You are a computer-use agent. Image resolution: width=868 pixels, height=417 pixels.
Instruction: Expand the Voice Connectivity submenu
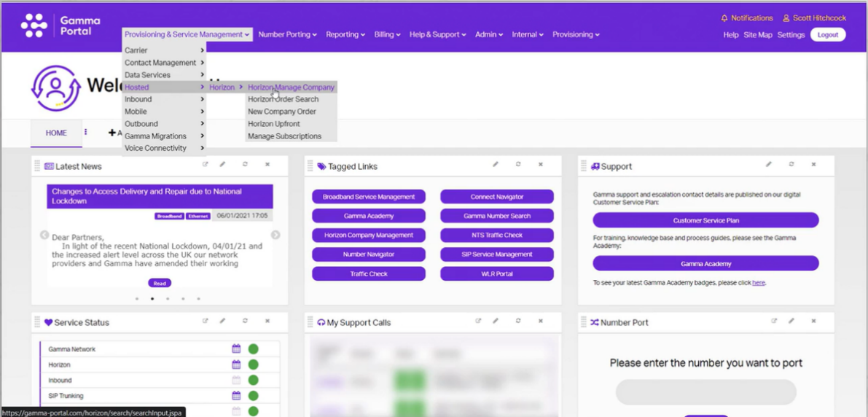165,148
